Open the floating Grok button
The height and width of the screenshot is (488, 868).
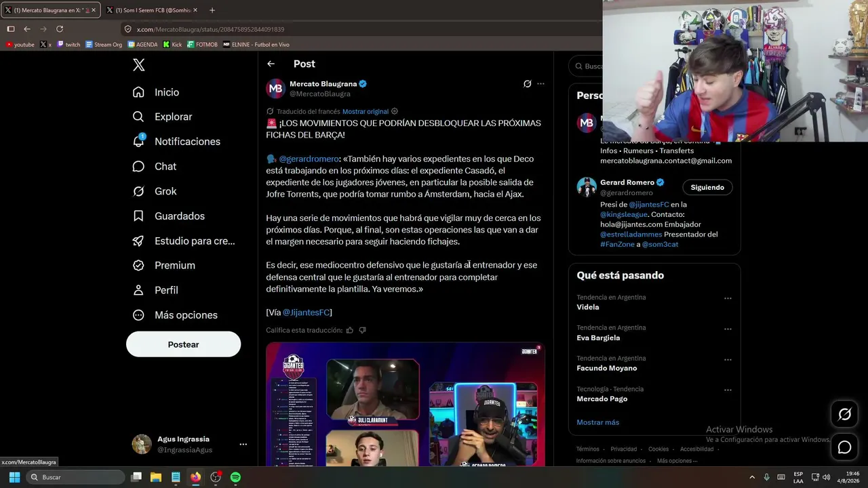[x=844, y=414]
